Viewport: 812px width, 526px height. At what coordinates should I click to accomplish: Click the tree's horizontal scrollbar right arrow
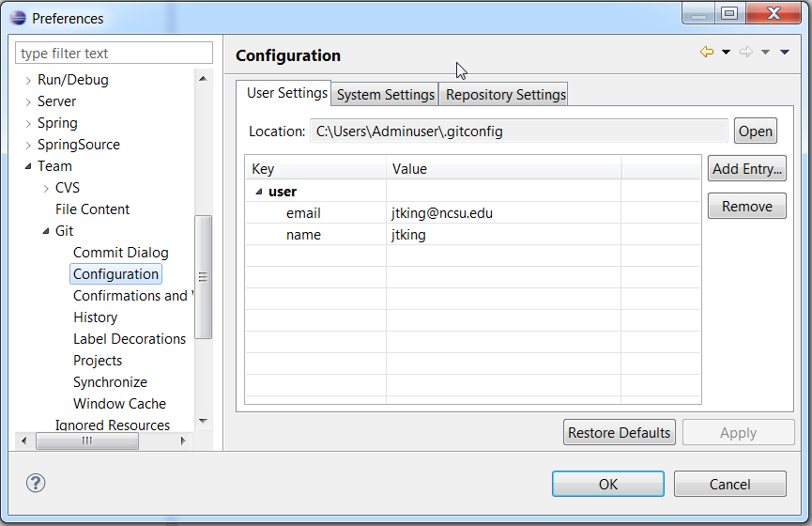tap(183, 441)
